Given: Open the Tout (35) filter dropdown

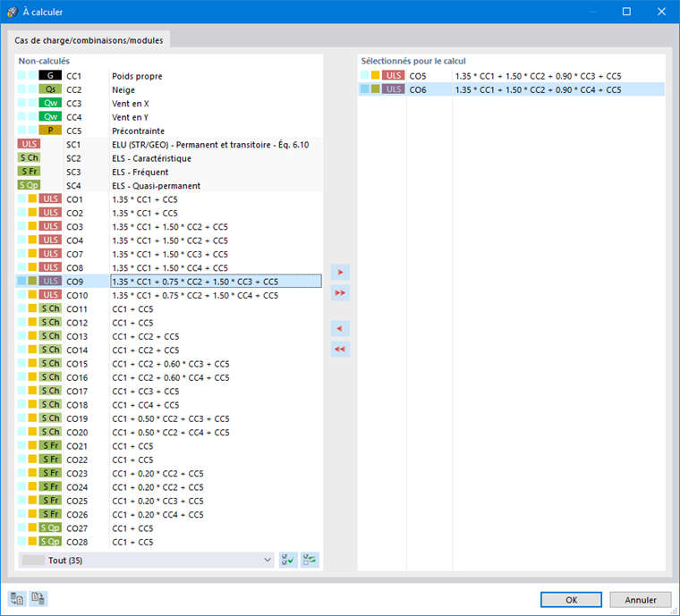Looking at the screenshot, I should click(x=146, y=560).
